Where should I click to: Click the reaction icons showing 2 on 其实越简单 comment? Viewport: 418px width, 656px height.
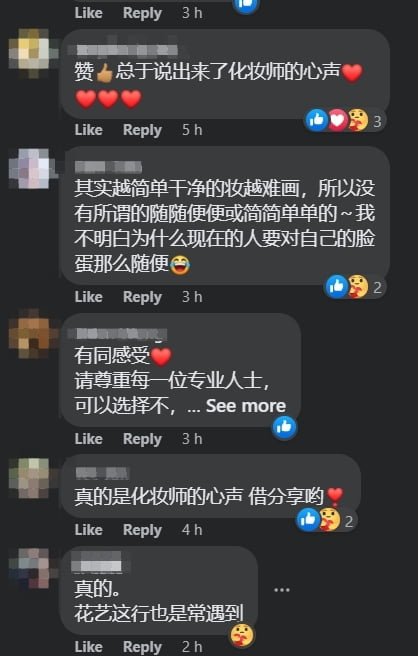pos(355,287)
